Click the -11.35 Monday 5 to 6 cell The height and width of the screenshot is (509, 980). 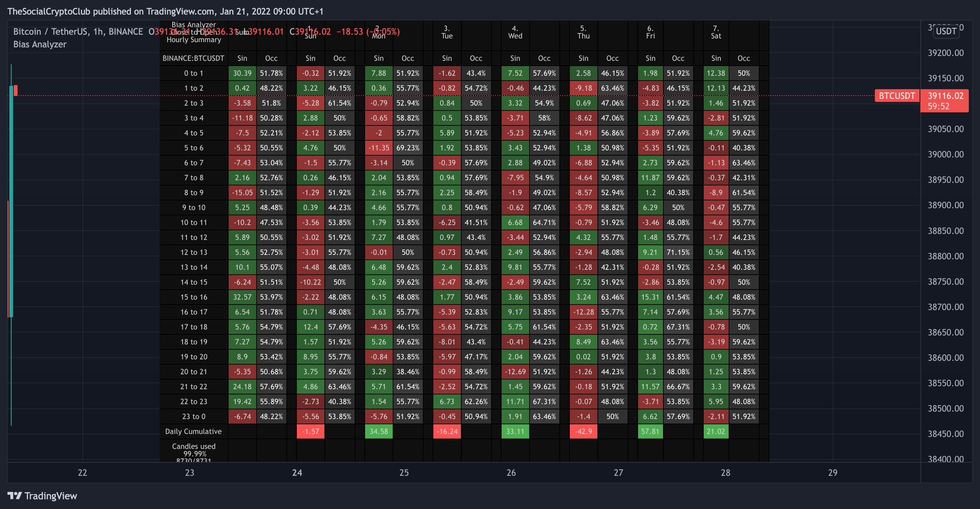[379, 148]
